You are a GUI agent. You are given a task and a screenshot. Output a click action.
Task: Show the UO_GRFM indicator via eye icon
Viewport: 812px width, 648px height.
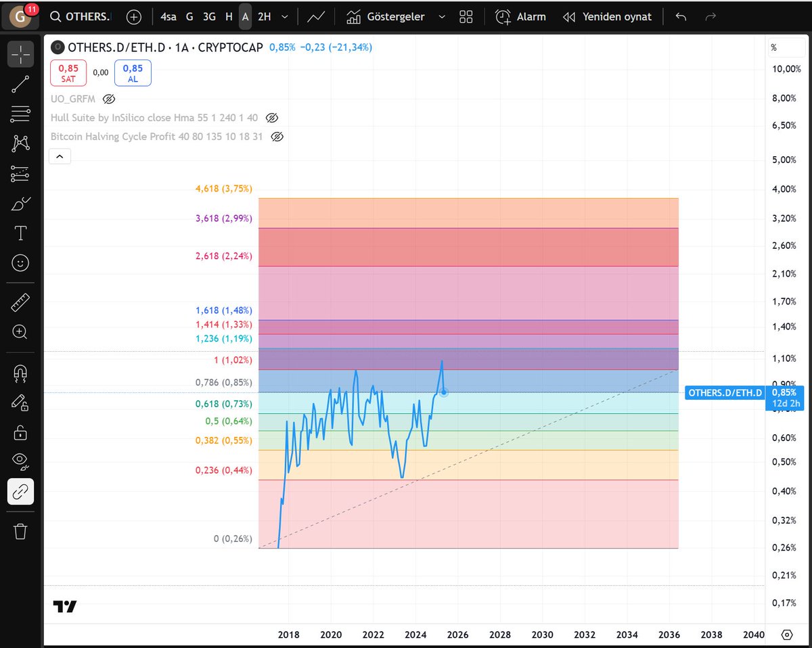pos(108,98)
